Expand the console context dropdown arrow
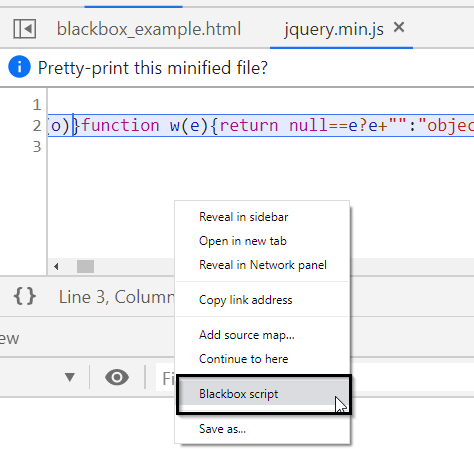 (x=70, y=377)
